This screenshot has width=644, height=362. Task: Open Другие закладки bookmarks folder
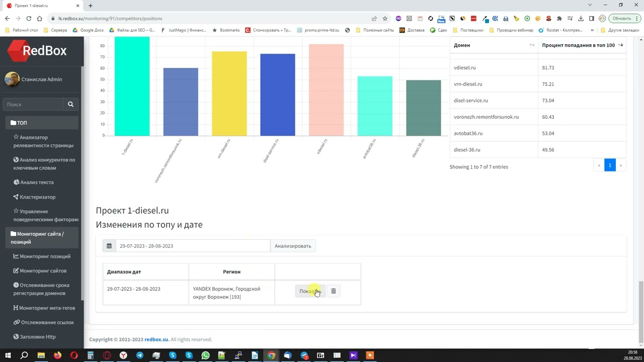click(619, 30)
